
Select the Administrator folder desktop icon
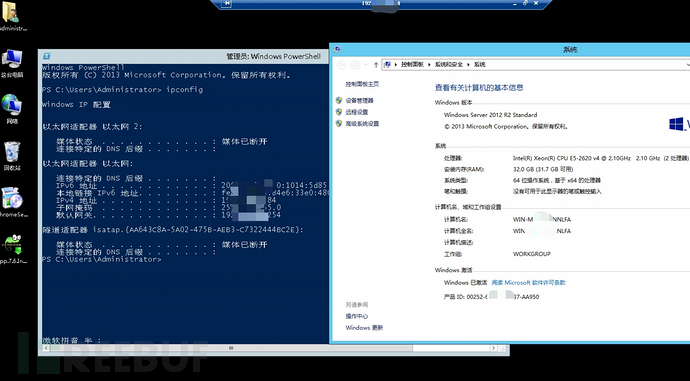[12, 16]
